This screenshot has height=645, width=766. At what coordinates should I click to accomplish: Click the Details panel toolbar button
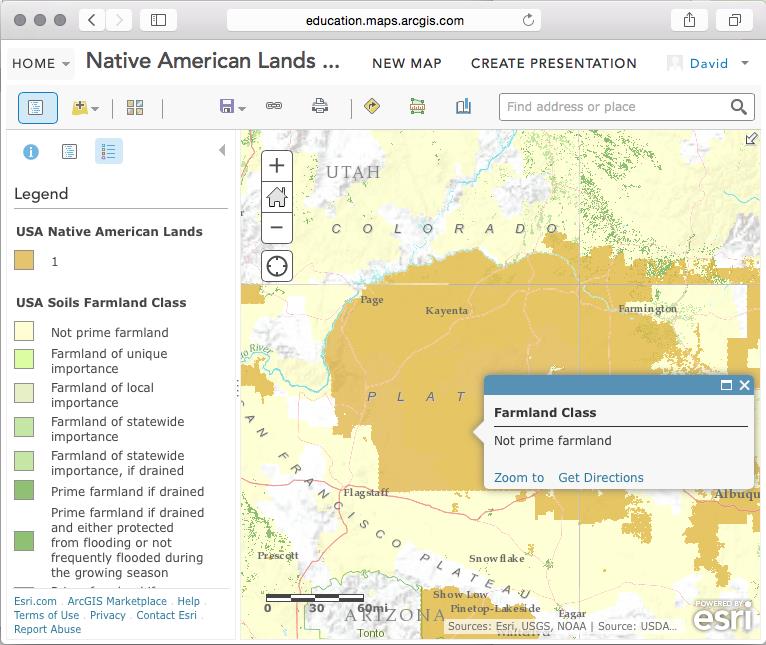tap(38, 108)
